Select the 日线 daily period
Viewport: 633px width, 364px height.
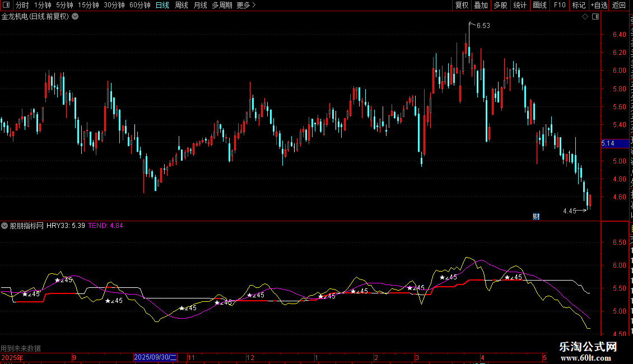pos(162,5)
